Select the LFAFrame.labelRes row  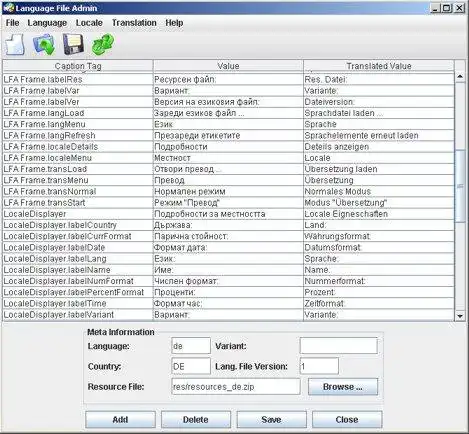pyautogui.click(x=228, y=79)
